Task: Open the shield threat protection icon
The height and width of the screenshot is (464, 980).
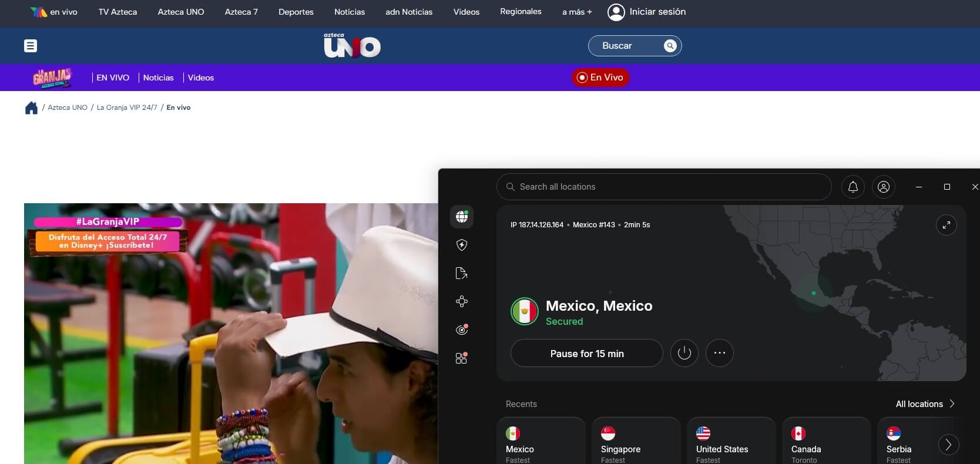Action: coord(462,245)
